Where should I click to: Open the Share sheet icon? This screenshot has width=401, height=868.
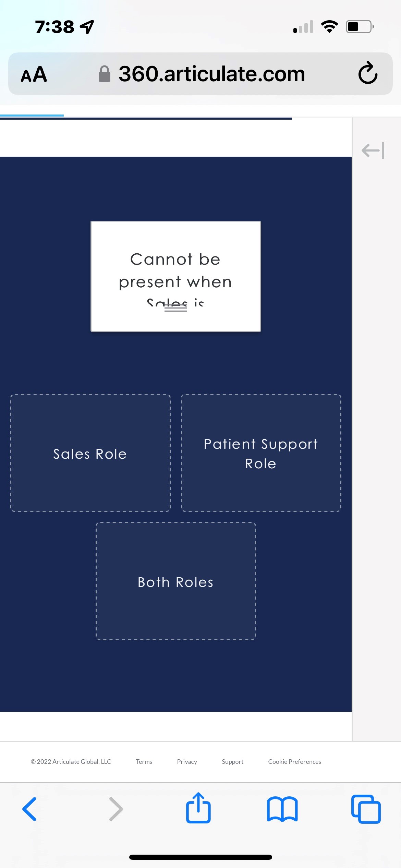pyautogui.click(x=198, y=808)
